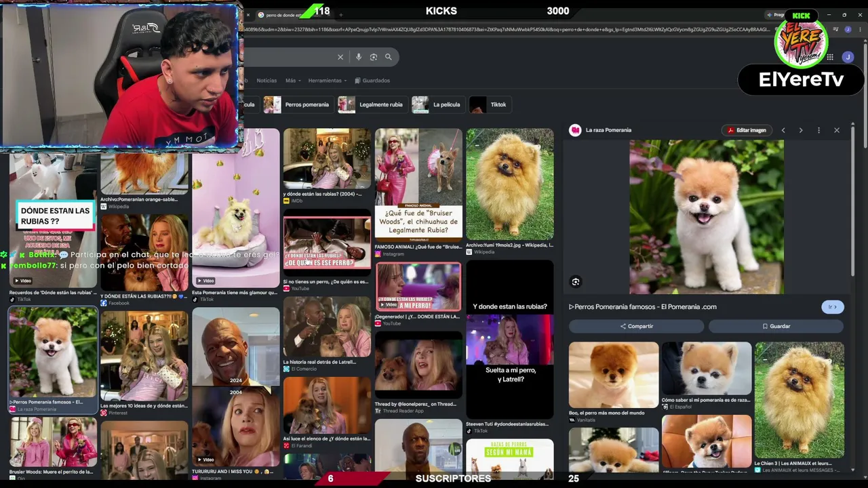Click the Google search input field
868x488 pixels.
click(x=290, y=57)
